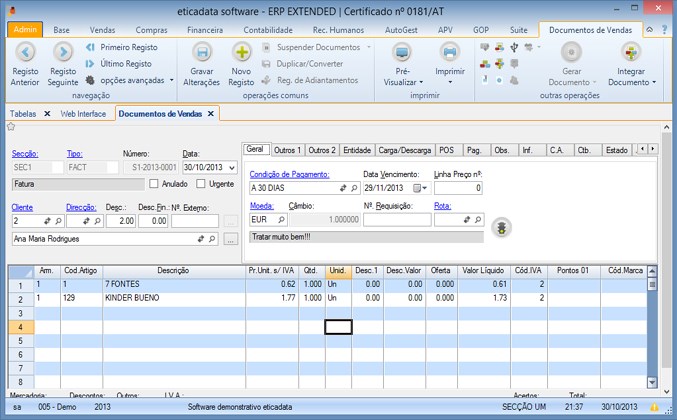The width and height of the screenshot is (677, 420).
Task: Click the Imprimir printer icon
Action: (450, 52)
